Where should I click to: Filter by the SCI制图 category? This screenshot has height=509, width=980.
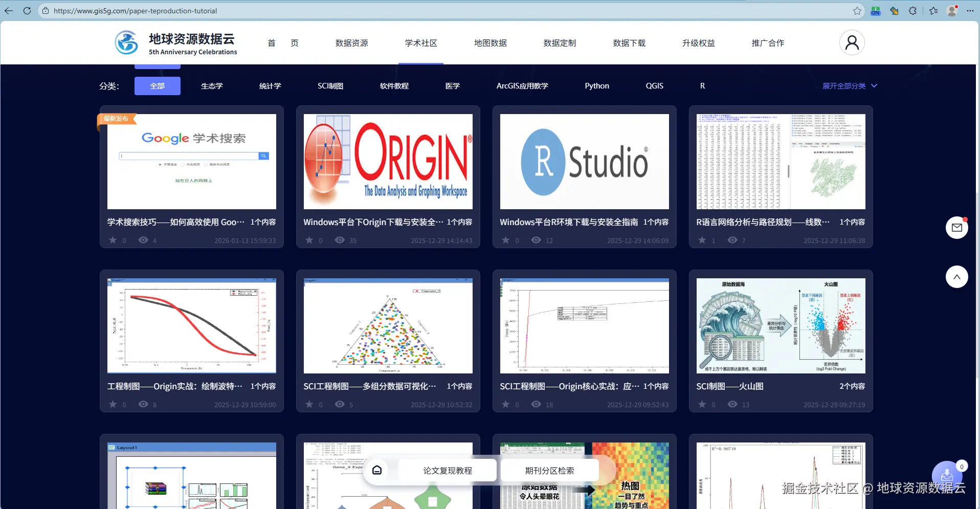pyautogui.click(x=330, y=86)
